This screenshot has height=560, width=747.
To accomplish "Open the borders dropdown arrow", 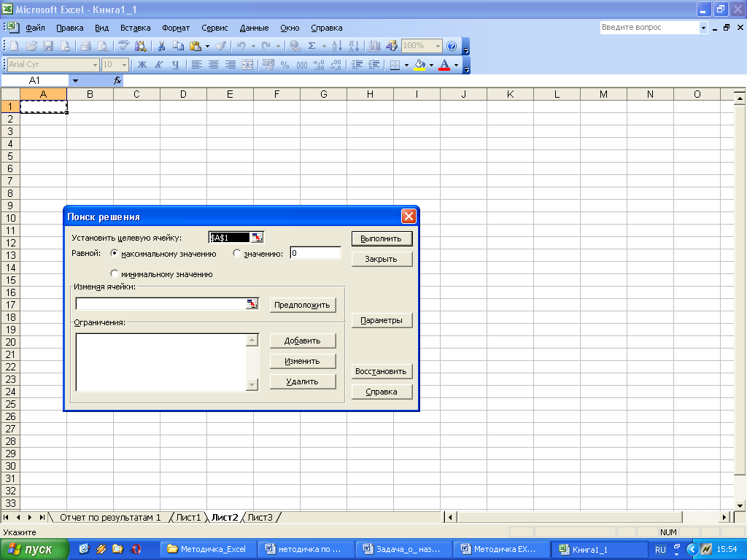I will coord(406,65).
